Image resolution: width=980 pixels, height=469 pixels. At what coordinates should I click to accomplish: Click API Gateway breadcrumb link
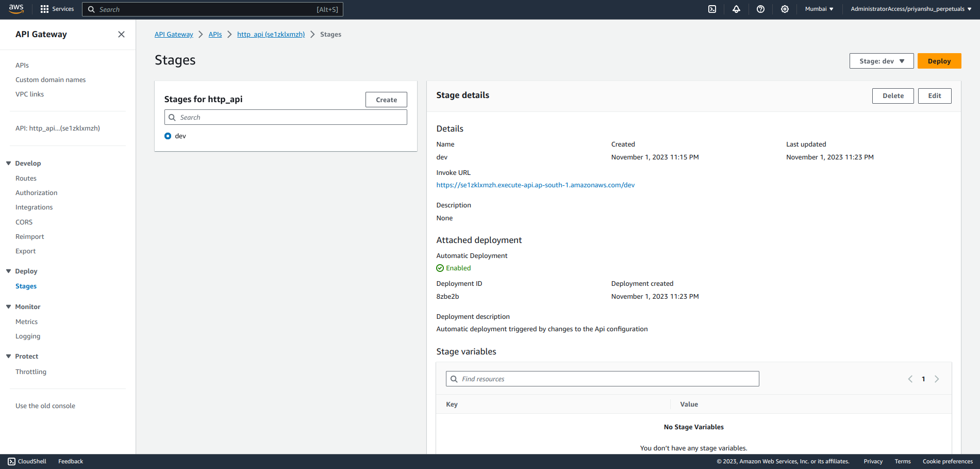tap(174, 34)
